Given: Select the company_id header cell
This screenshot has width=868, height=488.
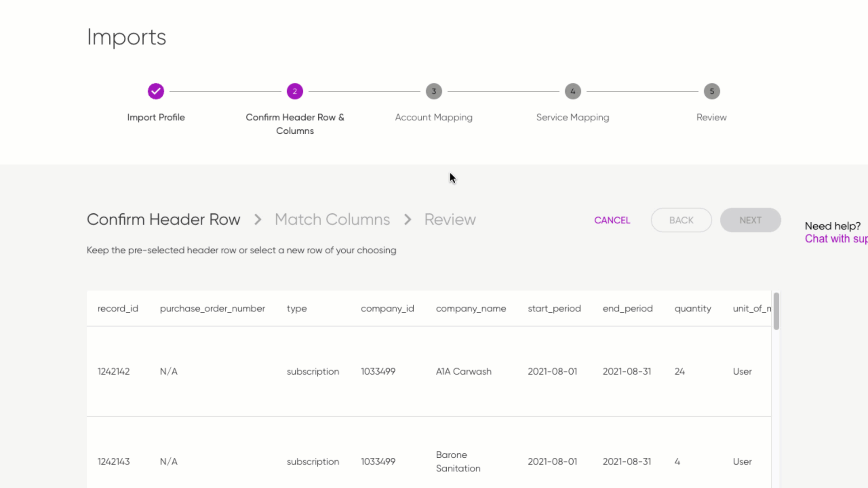Looking at the screenshot, I should (x=387, y=308).
